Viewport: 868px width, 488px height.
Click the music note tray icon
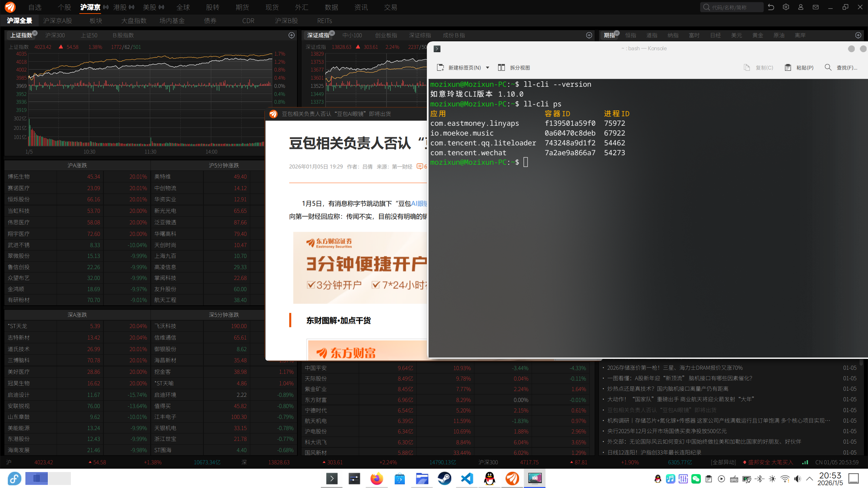point(670,479)
